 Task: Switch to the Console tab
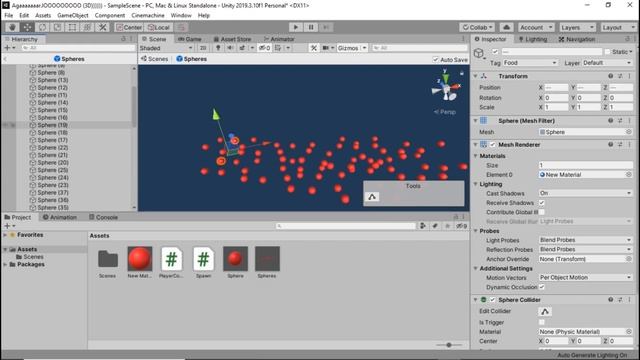(104, 217)
